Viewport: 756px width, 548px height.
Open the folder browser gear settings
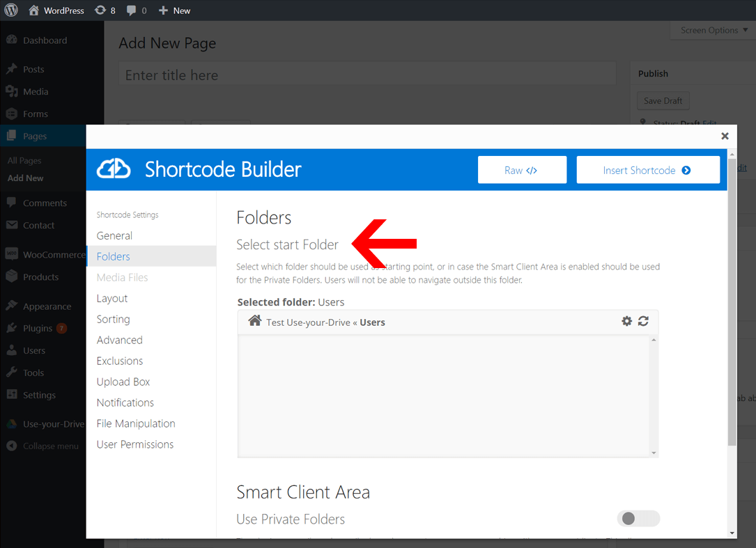[x=626, y=321]
